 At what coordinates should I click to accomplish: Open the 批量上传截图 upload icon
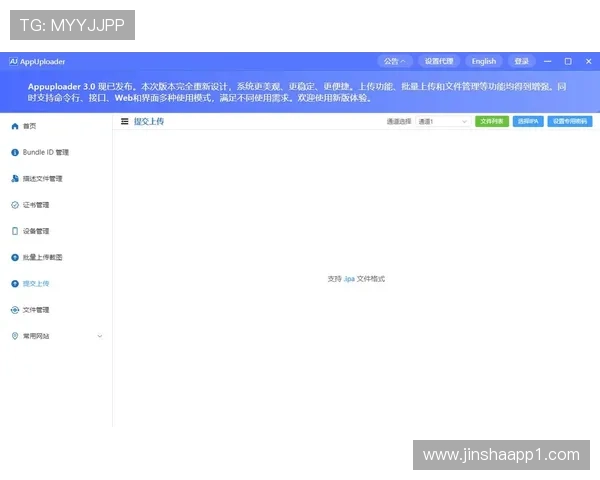(x=15, y=257)
